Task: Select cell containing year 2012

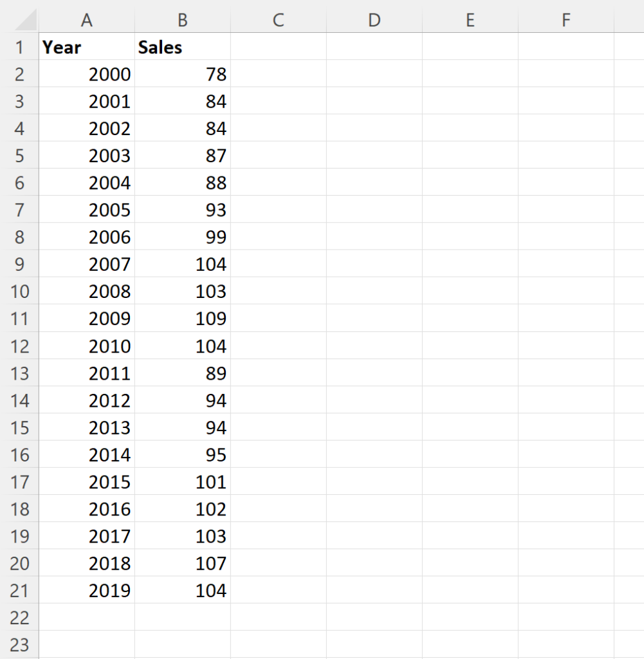Action: [x=87, y=400]
